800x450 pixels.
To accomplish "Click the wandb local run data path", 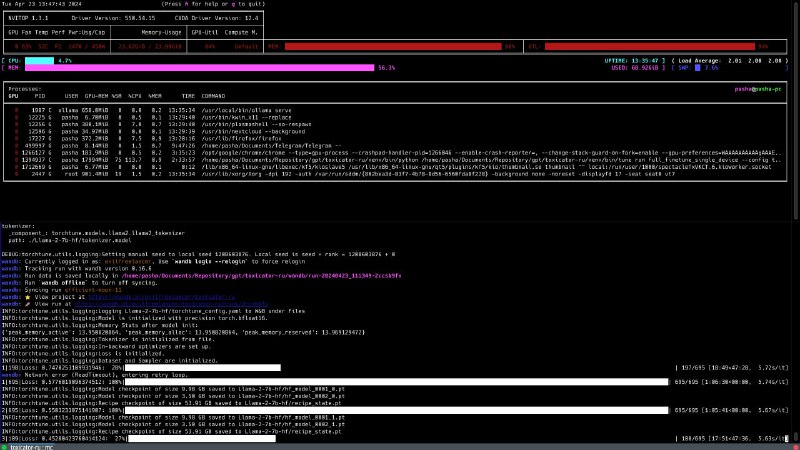I will (261, 276).
